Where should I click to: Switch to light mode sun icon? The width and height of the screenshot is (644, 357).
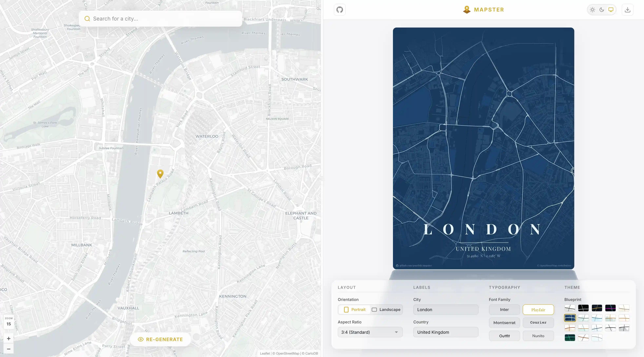(x=592, y=10)
